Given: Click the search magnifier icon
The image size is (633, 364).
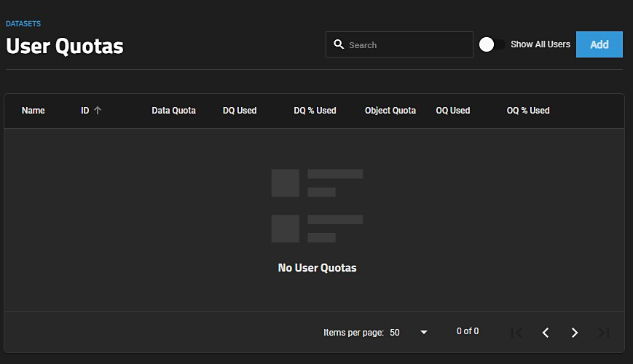Looking at the screenshot, I should 339,44.
